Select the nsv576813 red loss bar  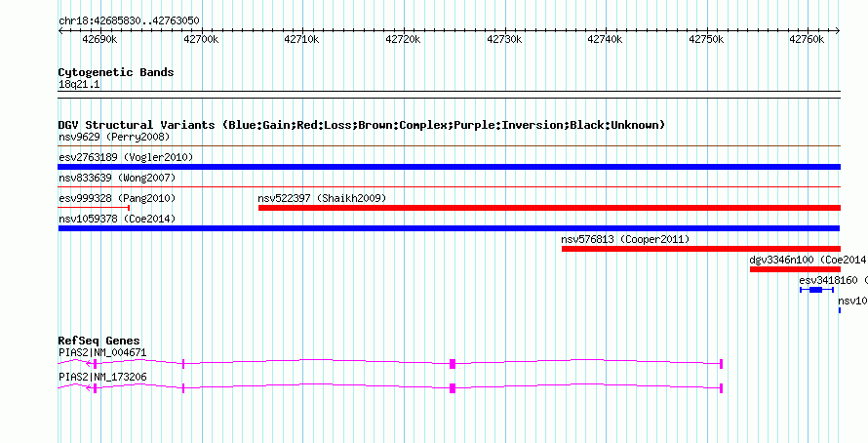(701, 249)
